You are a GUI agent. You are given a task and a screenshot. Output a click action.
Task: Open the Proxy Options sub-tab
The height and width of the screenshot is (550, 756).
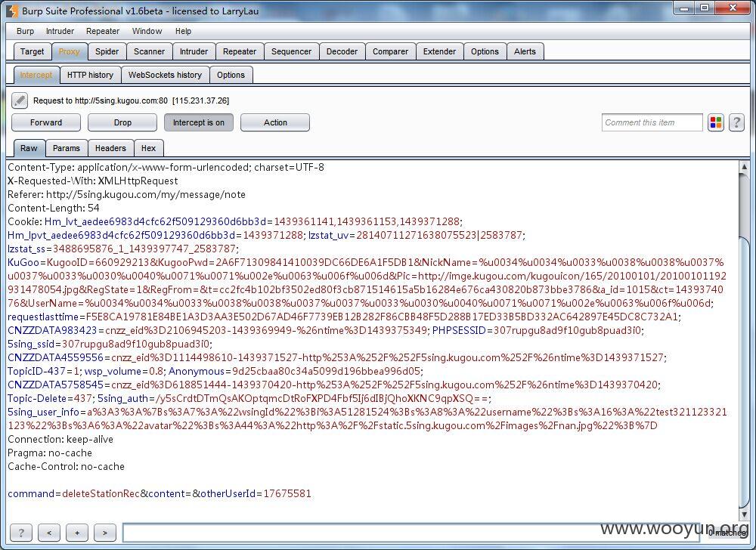pyautogui.click(x=231, y=75)
